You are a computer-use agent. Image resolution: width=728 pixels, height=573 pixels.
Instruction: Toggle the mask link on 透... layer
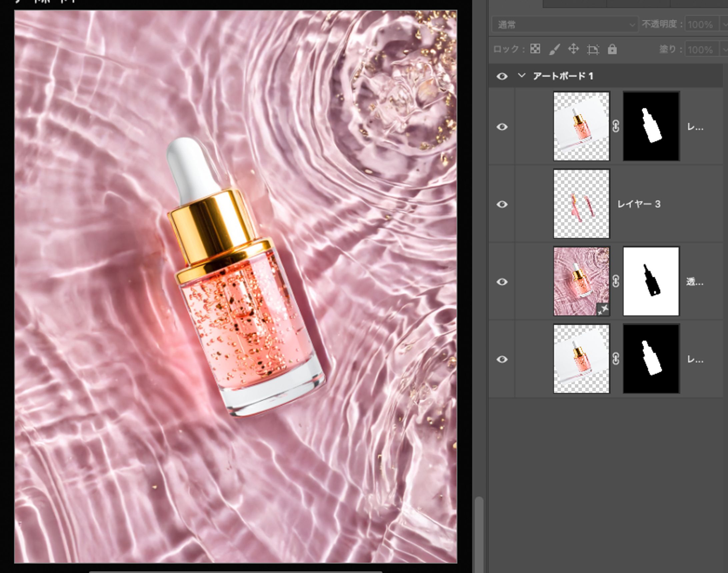616,281
